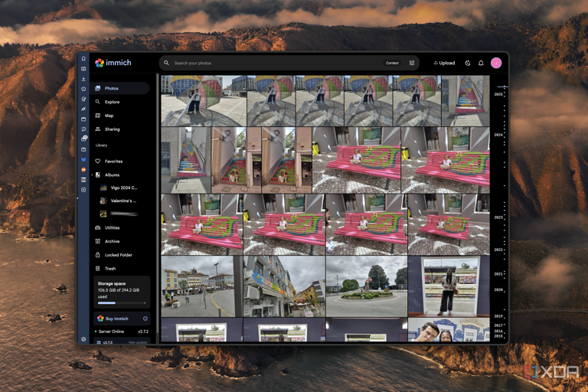588x392 pixels.
Task: Open the window panel icon below mail badge
Action: (83, 149)
